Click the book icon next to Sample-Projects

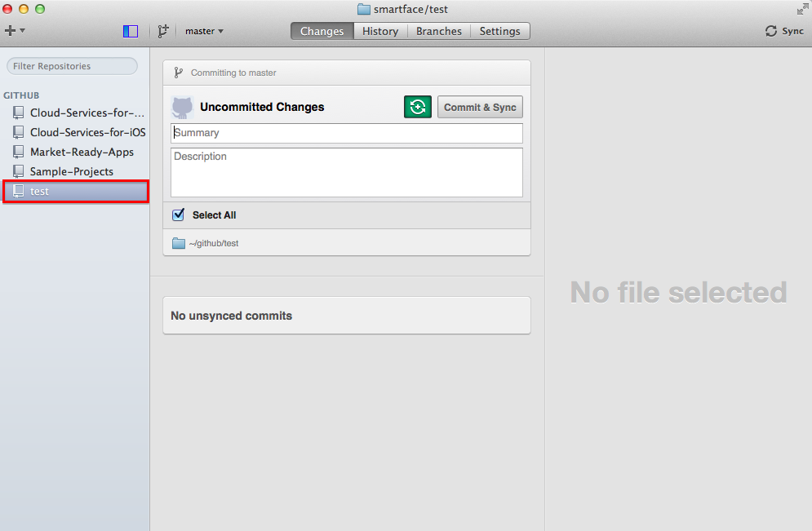coord(18,171)
